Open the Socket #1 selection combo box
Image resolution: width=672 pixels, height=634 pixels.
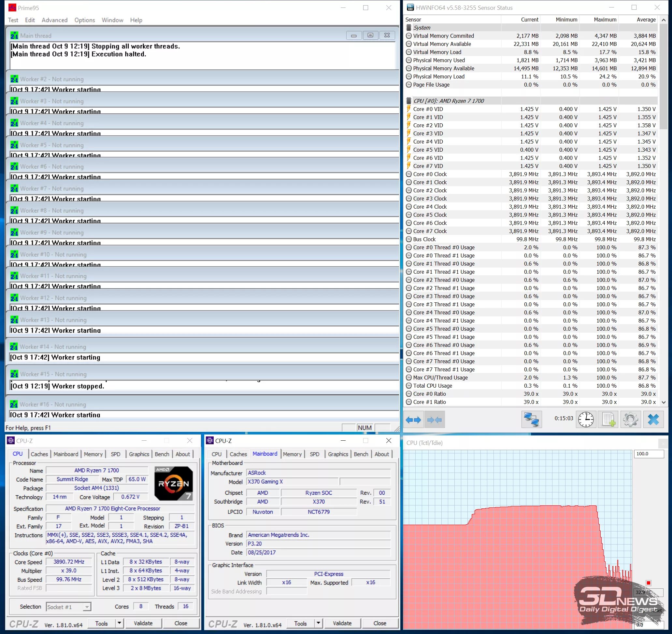pyautogui.click(x=69, y=607)
